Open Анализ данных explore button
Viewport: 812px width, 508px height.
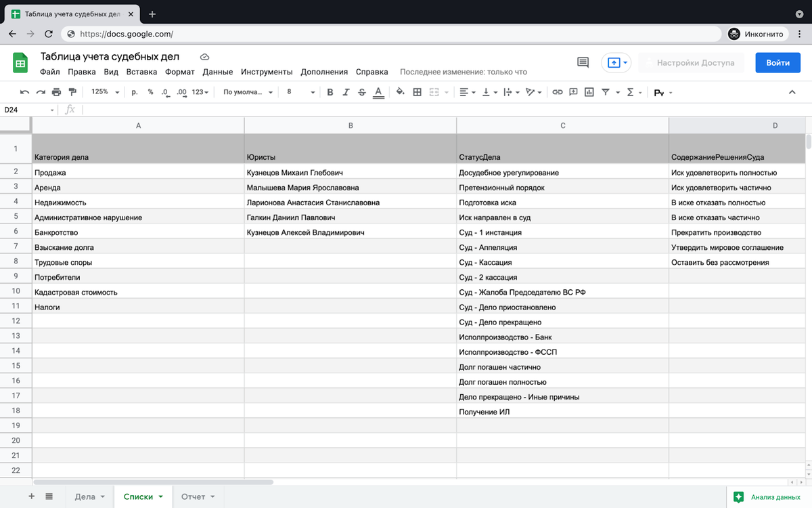pos(769,496)
